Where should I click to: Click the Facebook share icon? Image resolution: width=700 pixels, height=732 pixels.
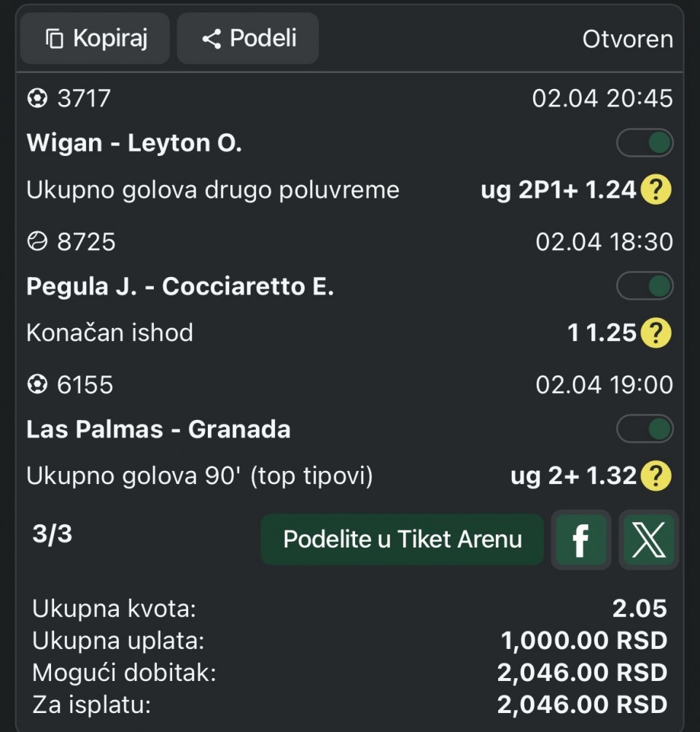click(x=581, y=540)
